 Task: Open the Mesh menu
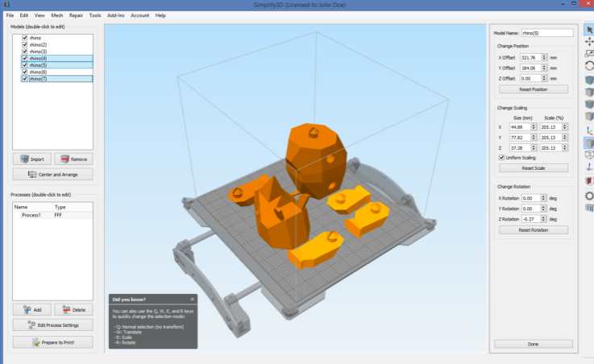click(57, 15)
